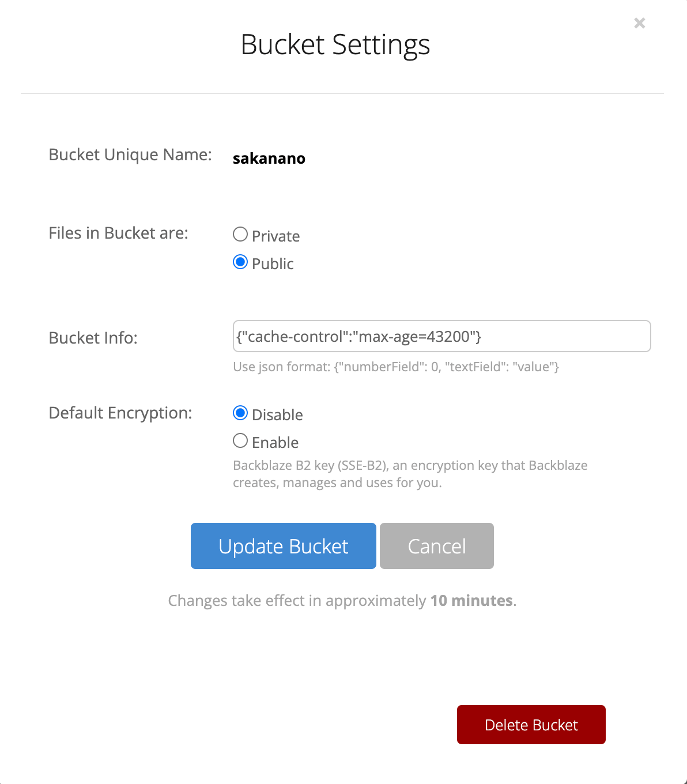Click the Bucket Info field label
Viewport: 687px width, 784px height.
tap(93, 338)
